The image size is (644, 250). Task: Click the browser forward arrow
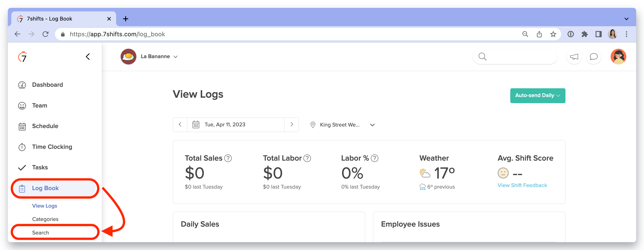coord(31,34)
